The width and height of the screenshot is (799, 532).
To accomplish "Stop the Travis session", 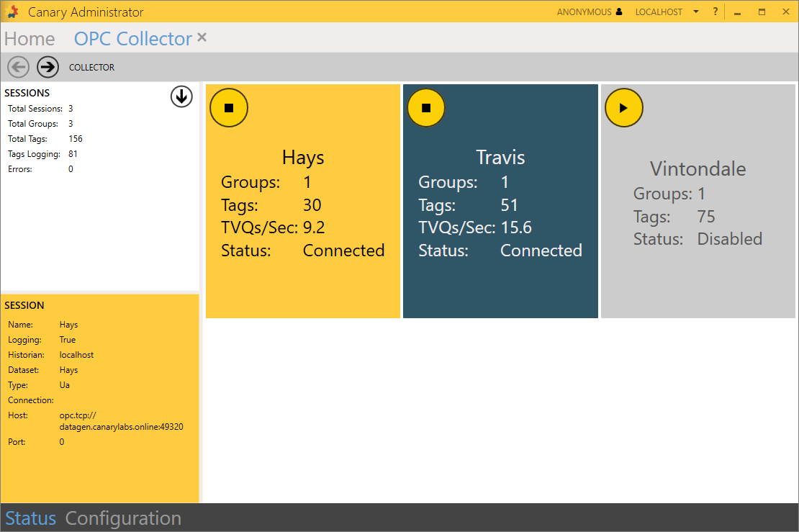I will tap(426, 108).
